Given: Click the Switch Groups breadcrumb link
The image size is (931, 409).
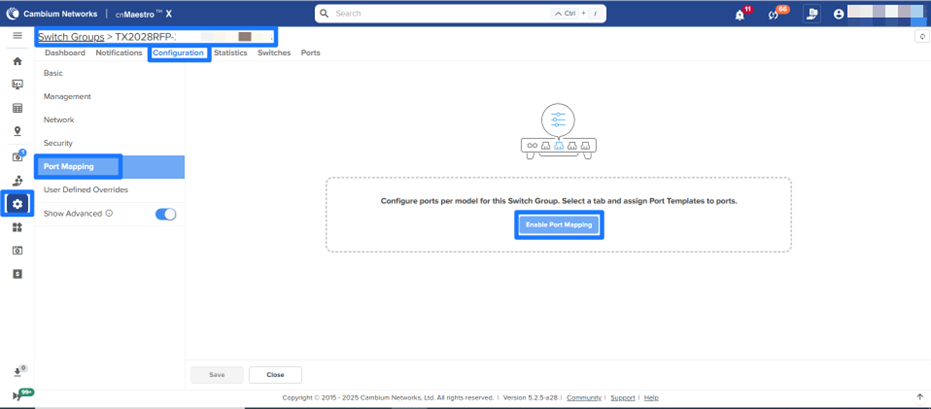Looking at the screenshot, I should coord(71,36).
